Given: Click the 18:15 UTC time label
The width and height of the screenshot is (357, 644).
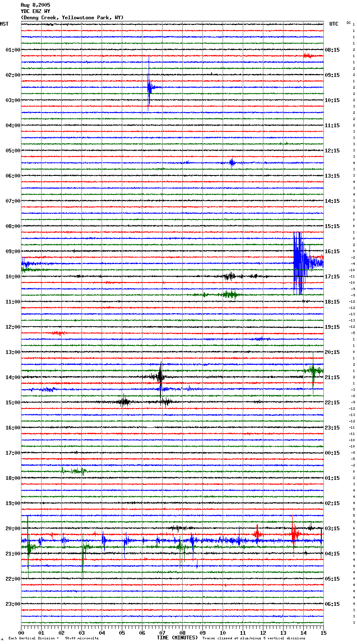Looking at the screenshot, I should (x=332, y=302).
